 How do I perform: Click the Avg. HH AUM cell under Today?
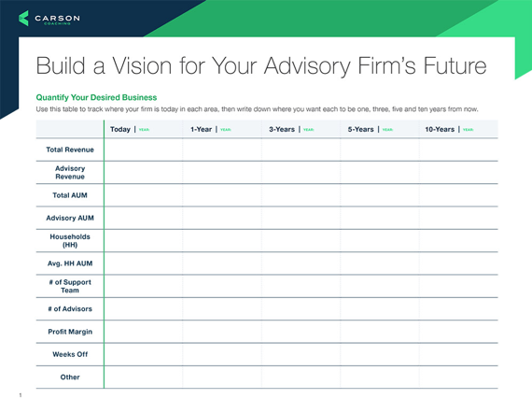[x=143, y=263]
